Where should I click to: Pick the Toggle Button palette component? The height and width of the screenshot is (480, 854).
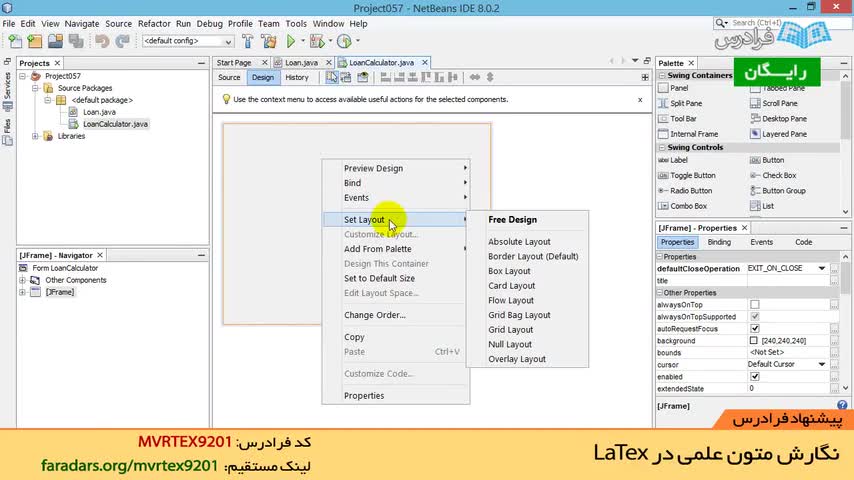(687, 175)
